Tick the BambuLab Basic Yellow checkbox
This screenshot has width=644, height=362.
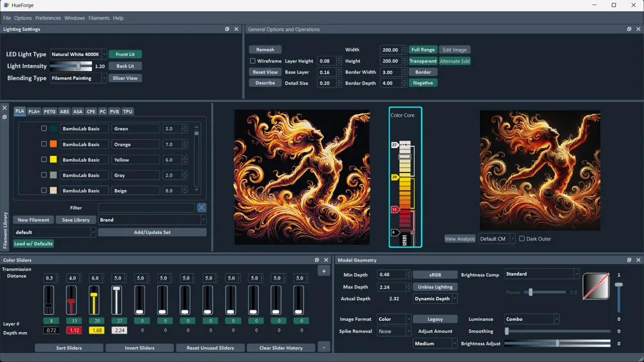[x=44, y=160]
